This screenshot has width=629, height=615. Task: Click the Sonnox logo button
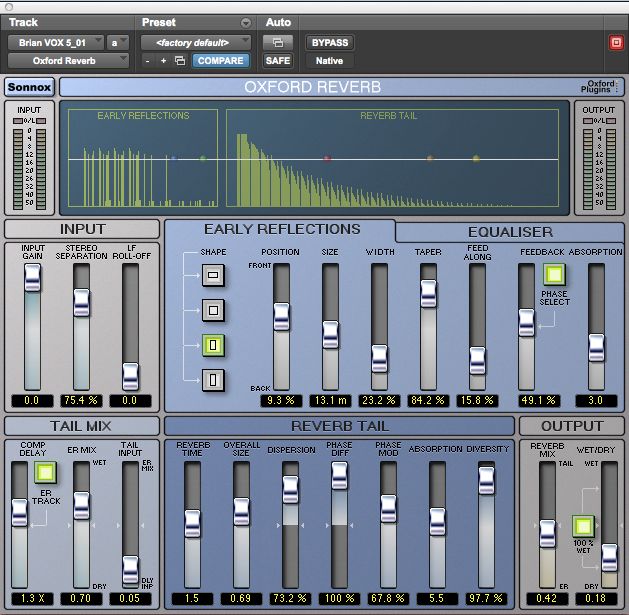29,87
